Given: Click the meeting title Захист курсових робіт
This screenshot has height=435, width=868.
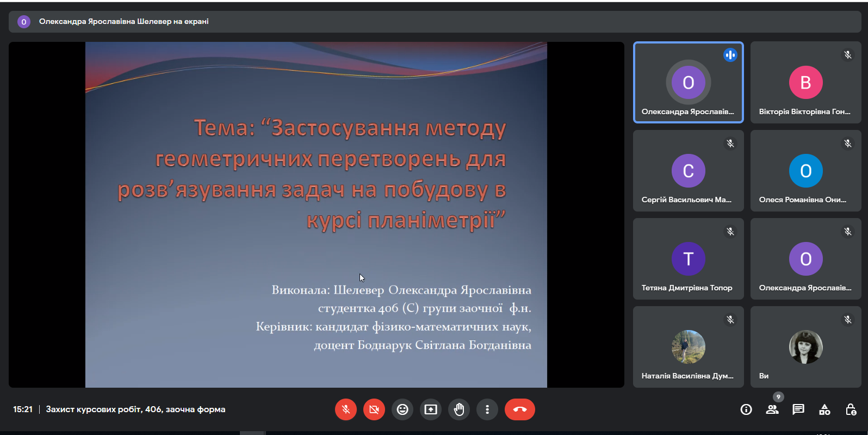Looking at the screenshot, I should click(x=135, y=409).
